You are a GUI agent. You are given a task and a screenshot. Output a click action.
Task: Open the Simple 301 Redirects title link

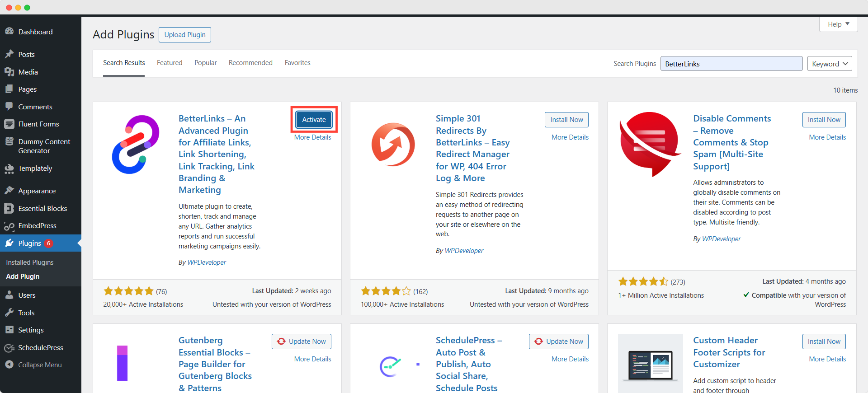click(472, 148)
